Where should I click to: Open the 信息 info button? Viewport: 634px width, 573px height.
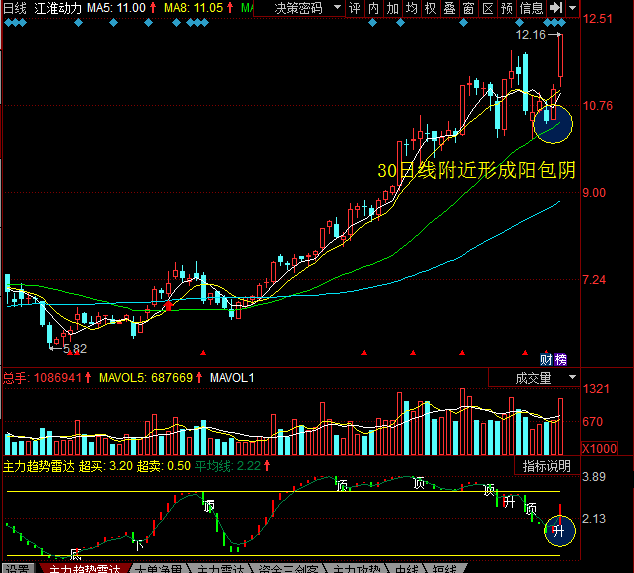coord(531,8)
